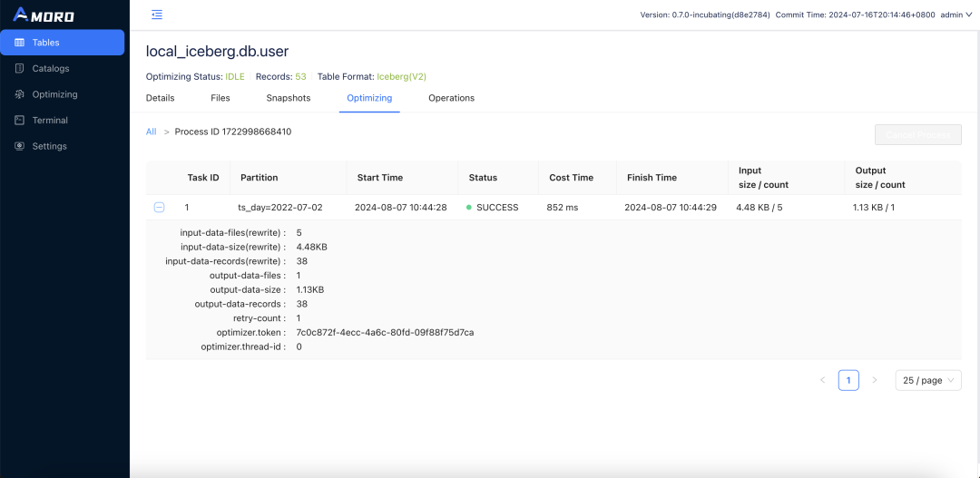Click the Cancel Process button
Image resolution: width=980 pixels, height=478 pixels.
coord(918,134)
